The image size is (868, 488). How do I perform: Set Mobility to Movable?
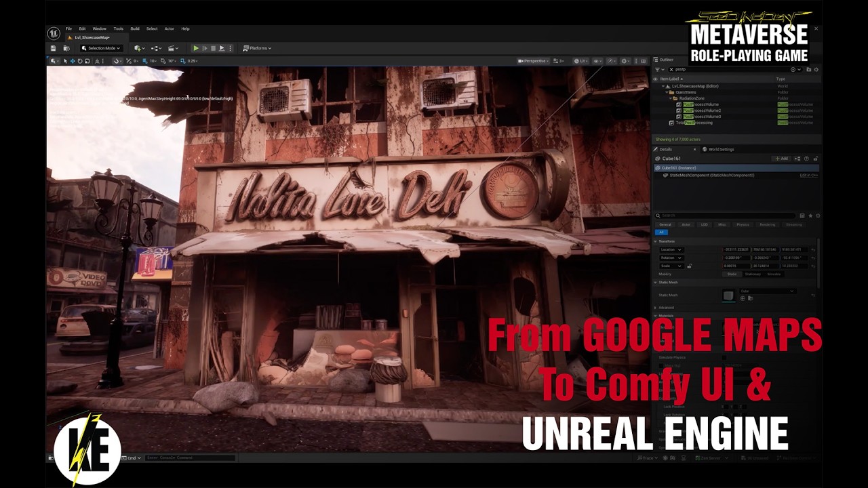click(x=774, y=274)
